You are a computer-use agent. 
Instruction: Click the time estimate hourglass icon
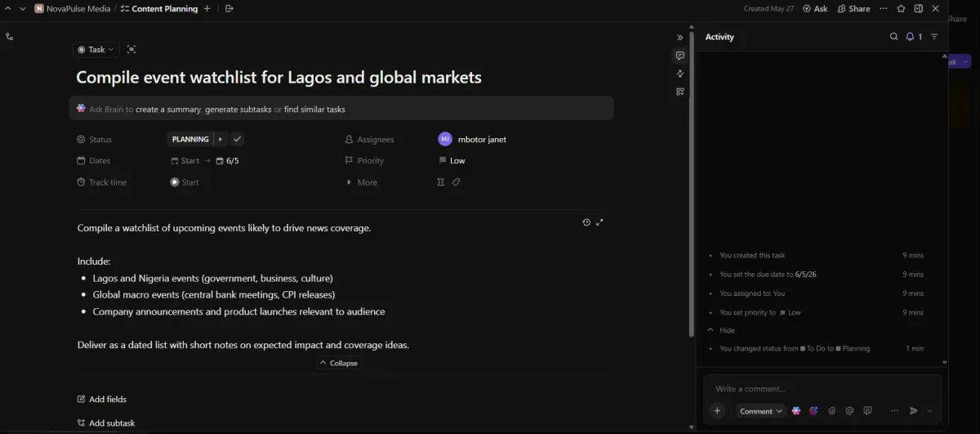point(441,182)
